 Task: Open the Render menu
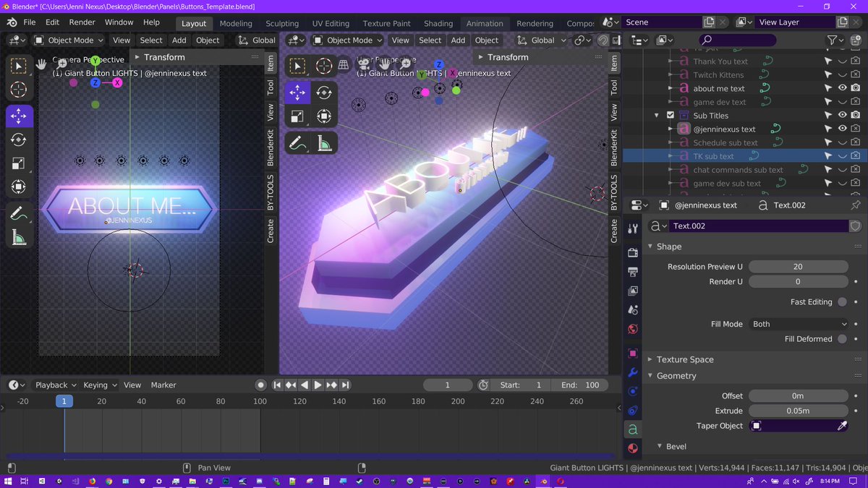82,22
